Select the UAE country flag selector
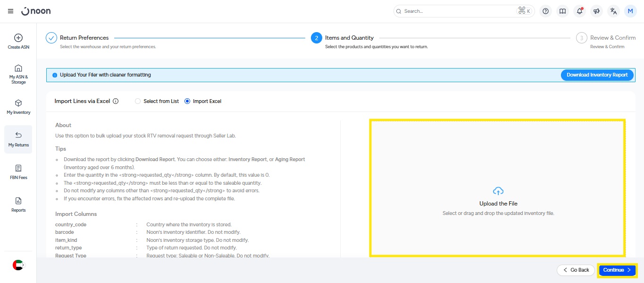The image size is (644, 283). [18, 265]
